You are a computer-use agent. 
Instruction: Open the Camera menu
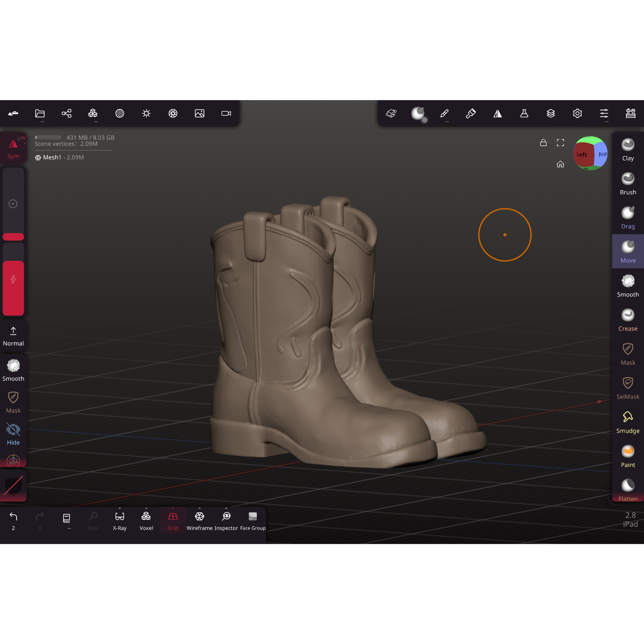click(x=226, y=113)
